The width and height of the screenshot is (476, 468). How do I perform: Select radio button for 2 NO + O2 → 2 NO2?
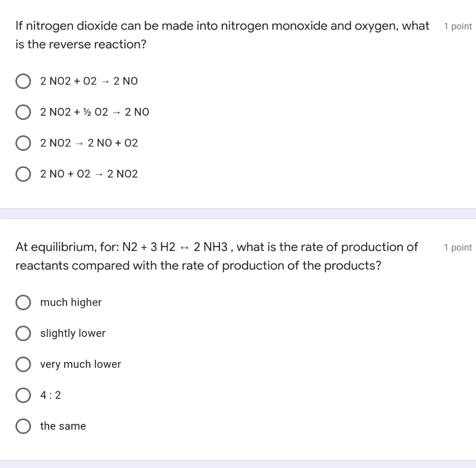coord(23,174)
